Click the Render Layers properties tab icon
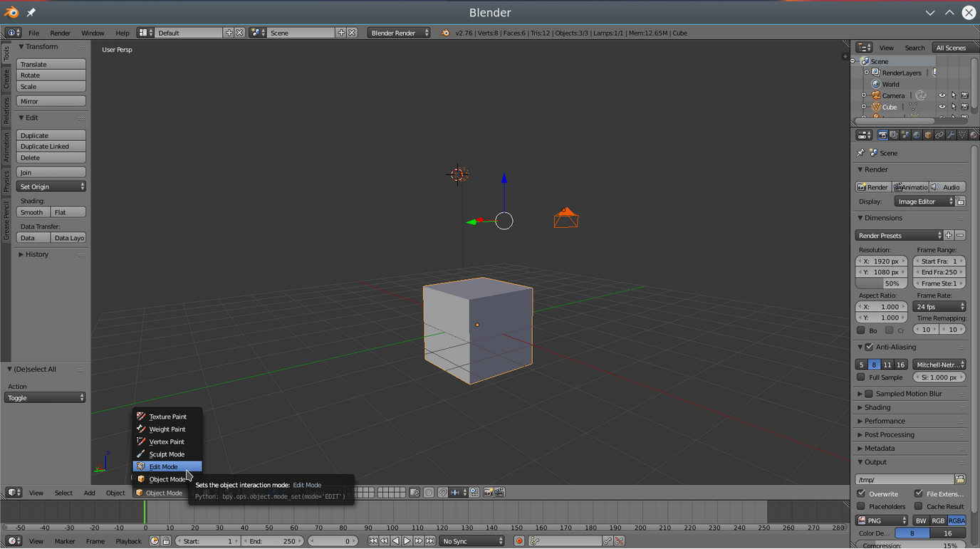The image size is (980, 549). (x=894, y=135)
